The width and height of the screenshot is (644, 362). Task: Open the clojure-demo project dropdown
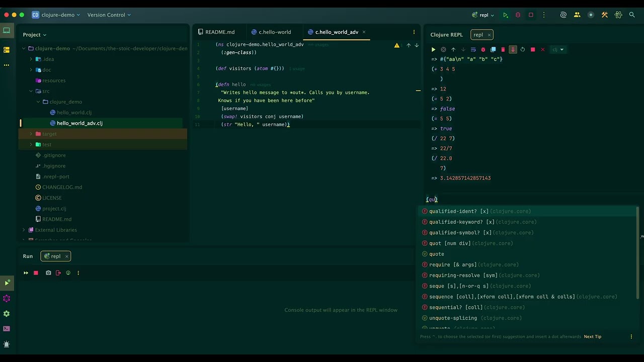point(56,15)
